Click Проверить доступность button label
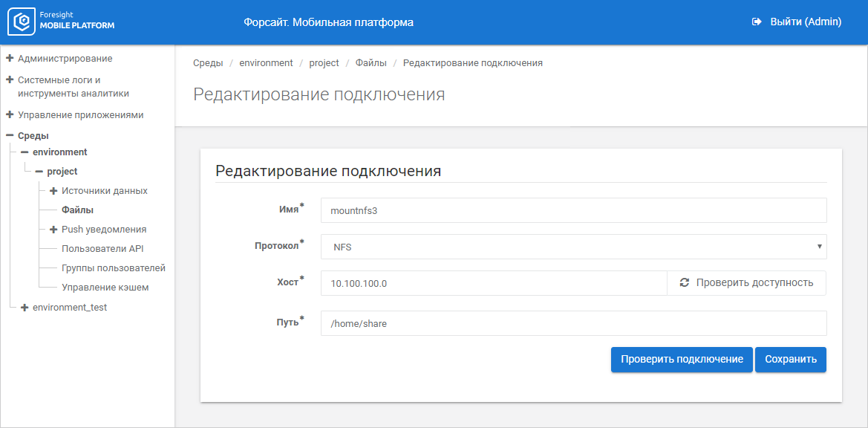868x428 pixels. coord(754,283)
